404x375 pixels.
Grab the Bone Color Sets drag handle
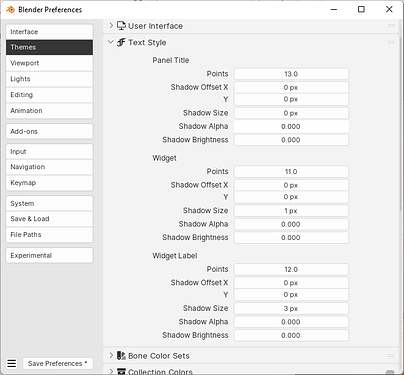tap(391, 356)
